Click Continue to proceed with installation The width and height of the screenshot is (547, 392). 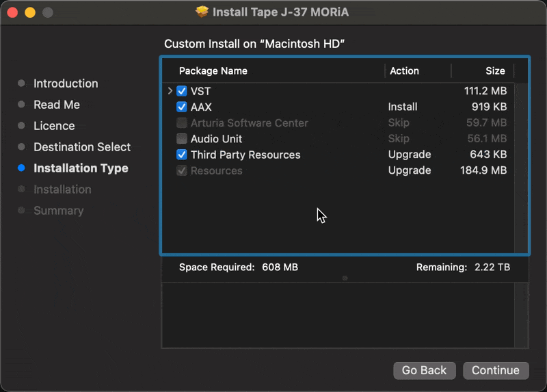[496, 370]
